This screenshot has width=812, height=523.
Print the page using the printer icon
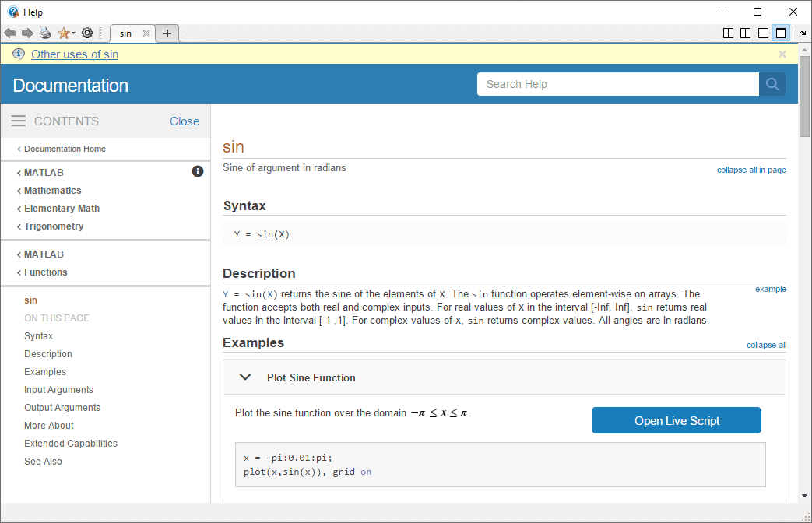click(45, 33)
